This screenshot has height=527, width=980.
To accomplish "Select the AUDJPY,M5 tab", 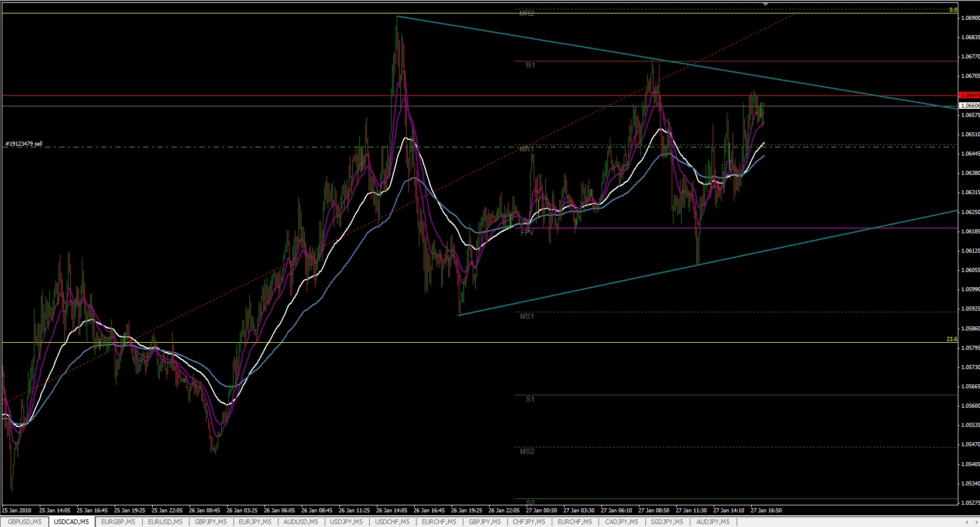I will [x=713, y=522].
